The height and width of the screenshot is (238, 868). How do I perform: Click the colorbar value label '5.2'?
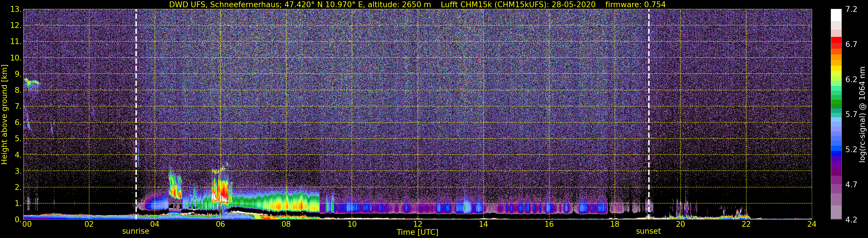(x=851, y=149)
